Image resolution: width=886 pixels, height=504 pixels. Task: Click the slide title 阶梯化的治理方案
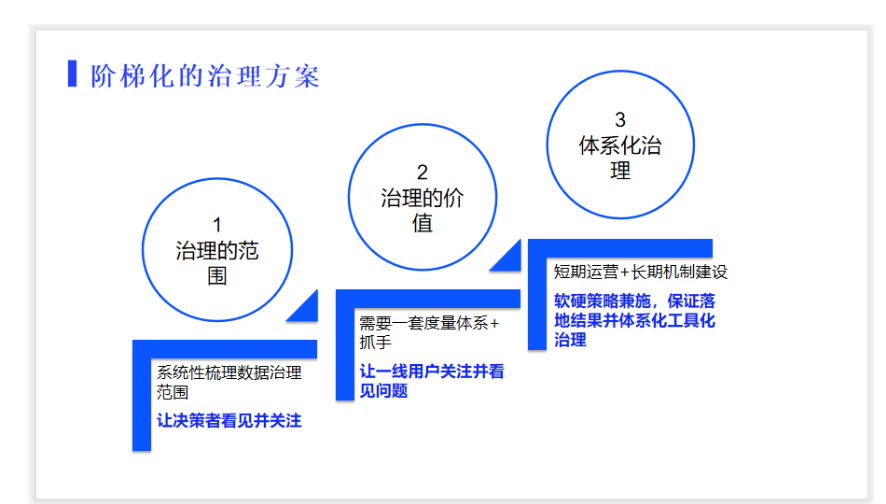click(x=205, y=76)
